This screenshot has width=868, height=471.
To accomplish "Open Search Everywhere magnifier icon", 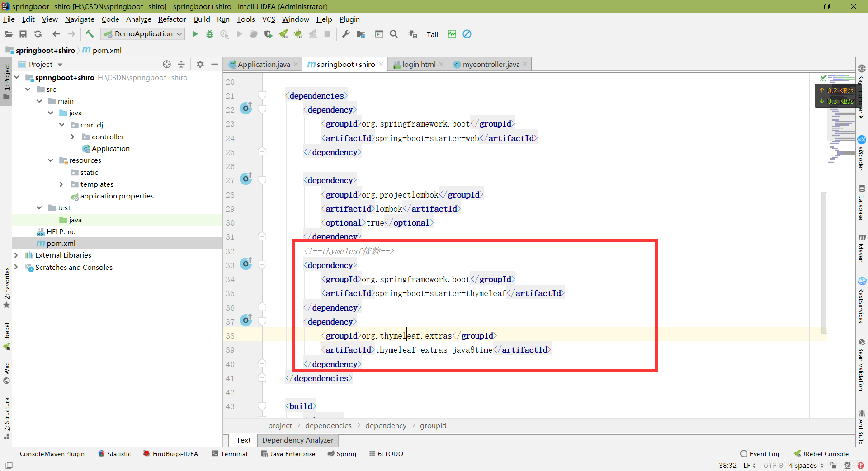I will pos(394,34).
